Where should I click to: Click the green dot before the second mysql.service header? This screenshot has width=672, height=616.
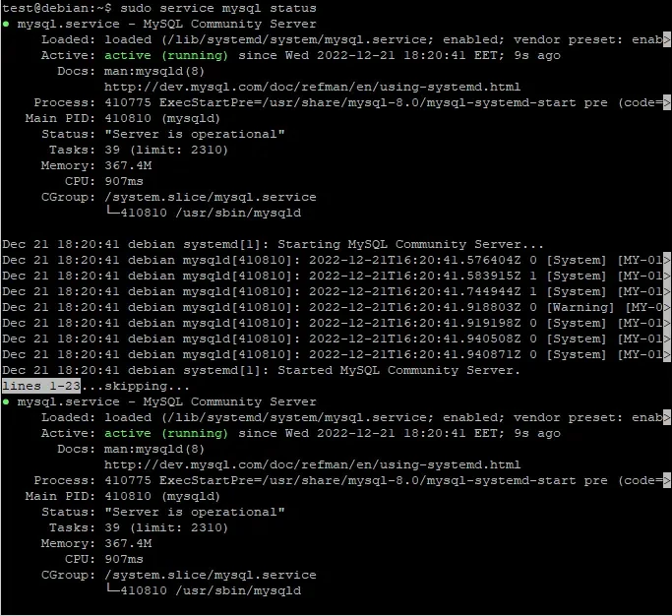point(6,401)
